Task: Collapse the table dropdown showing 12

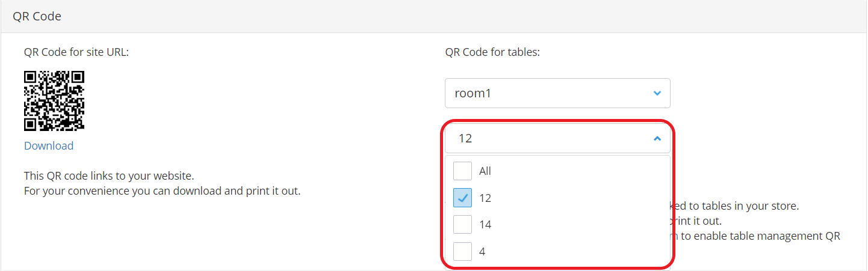Action: pyautogui.click(x=557, y=138)
